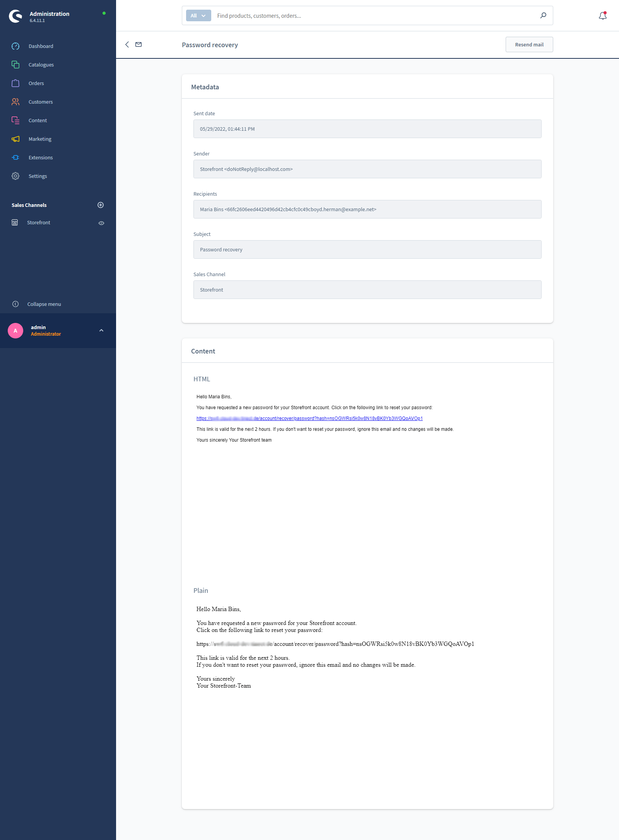Image resolution: width=619 pixels, height=840 pixels.
Task: Click 'Your Storefront-Team' signature line
Action: click(x=224, y=686)
